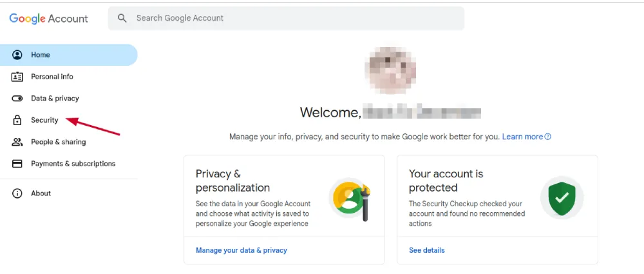Click the Privacy & personalization illustration
Image resolution: width=644 pixels, height=274 pixels.
coord(350,199)
